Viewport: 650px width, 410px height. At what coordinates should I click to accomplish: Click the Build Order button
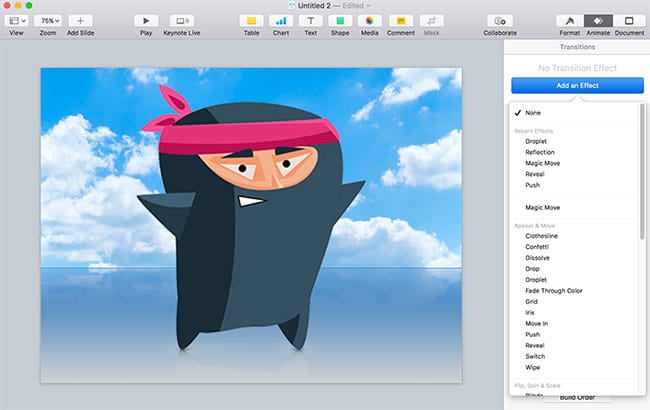click(x=577, y=398)
